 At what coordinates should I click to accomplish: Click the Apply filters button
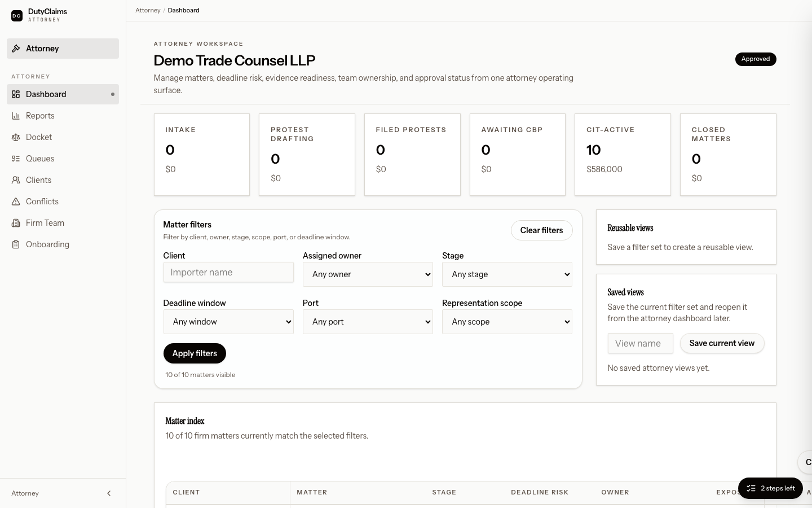click(x=195, y=353)
